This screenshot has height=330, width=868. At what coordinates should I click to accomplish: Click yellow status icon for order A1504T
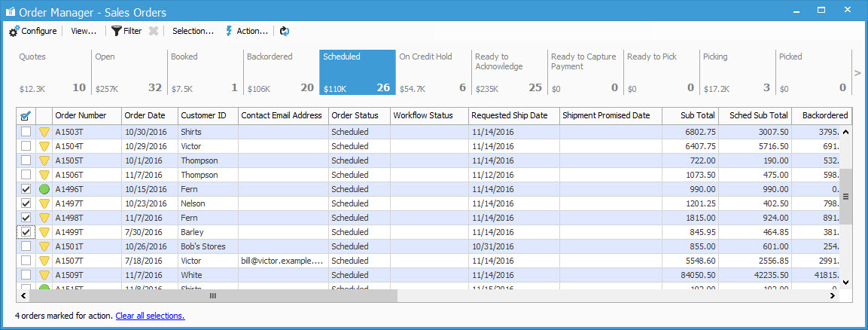pyautogui.click(x=44, y=147)
